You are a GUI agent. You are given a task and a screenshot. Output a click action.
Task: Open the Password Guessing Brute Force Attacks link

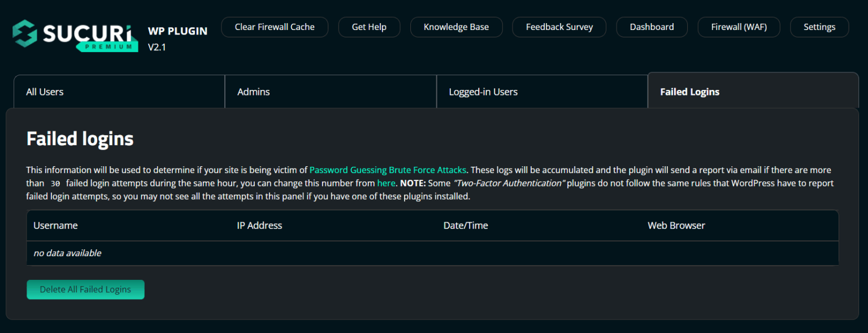point(388,170)
